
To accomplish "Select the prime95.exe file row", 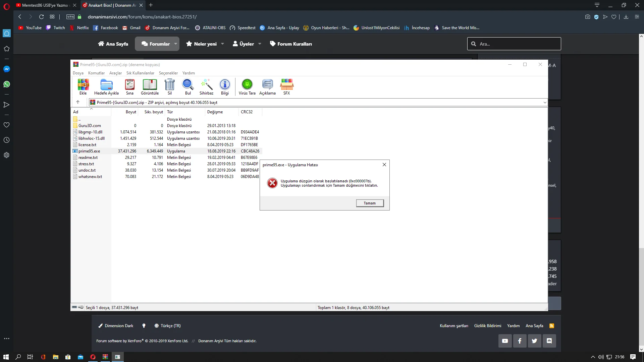I will (89, 151).
